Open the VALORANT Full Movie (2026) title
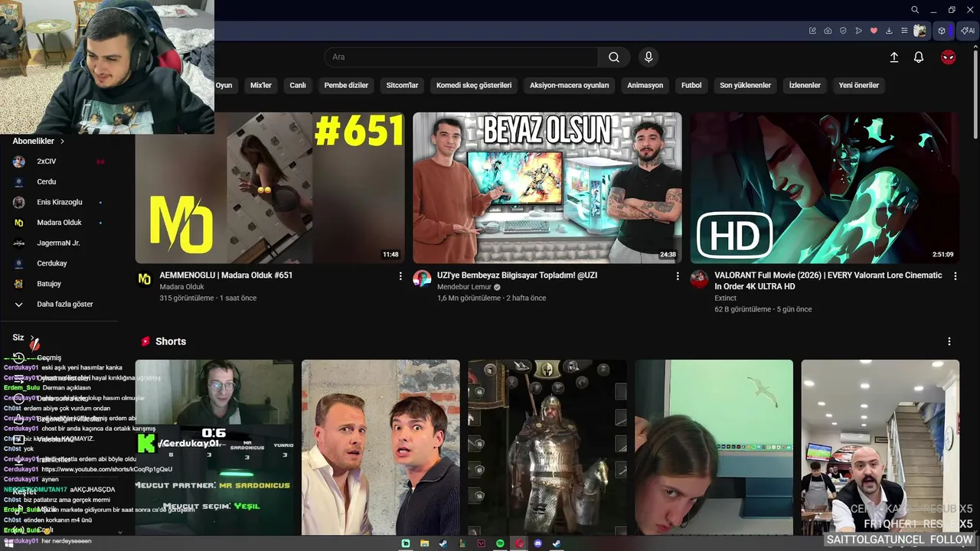Image resolution: width=980 pixels, height=551 pixels. (828, 281)
